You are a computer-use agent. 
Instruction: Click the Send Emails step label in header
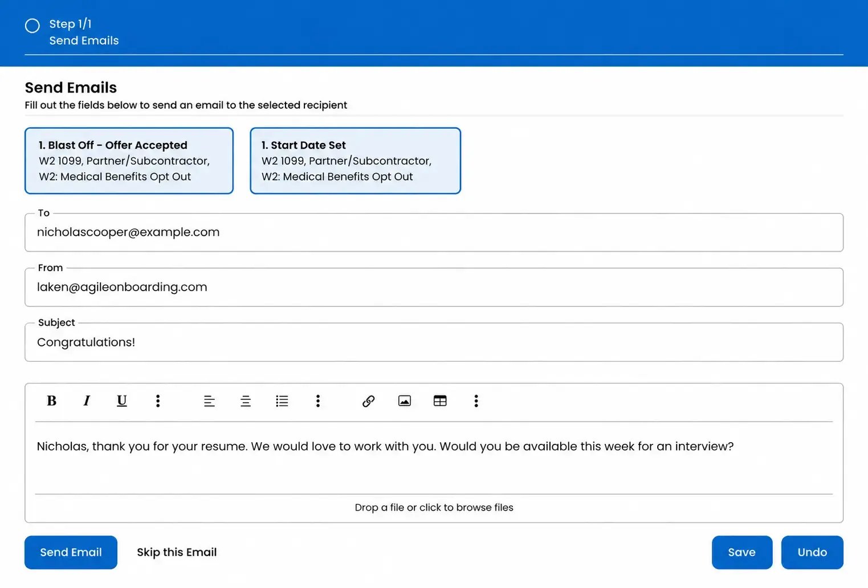[x=84, y=40]
